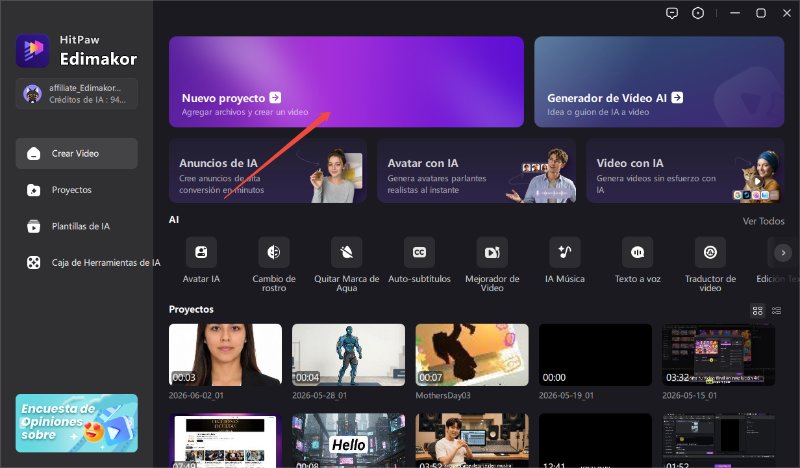Start a Nuevo proyecto

[346, 82]
